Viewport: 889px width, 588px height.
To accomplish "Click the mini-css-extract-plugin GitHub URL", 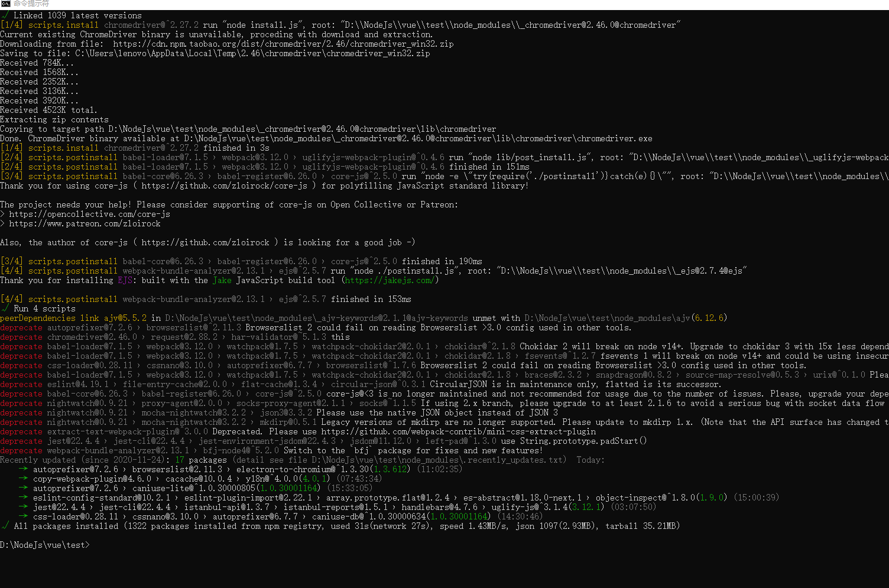I will 458,431.
